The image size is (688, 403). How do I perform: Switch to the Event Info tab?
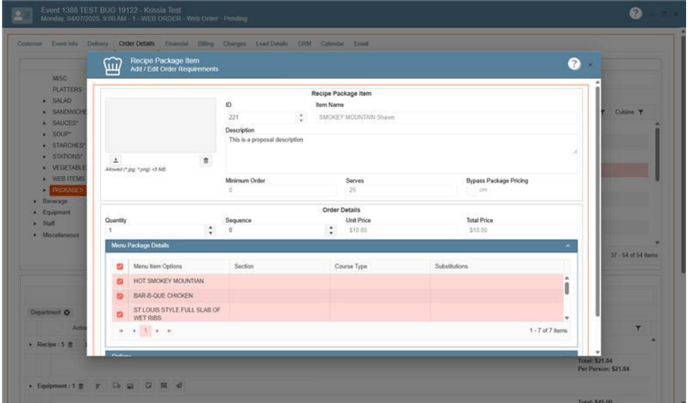(x=65, y=44)
